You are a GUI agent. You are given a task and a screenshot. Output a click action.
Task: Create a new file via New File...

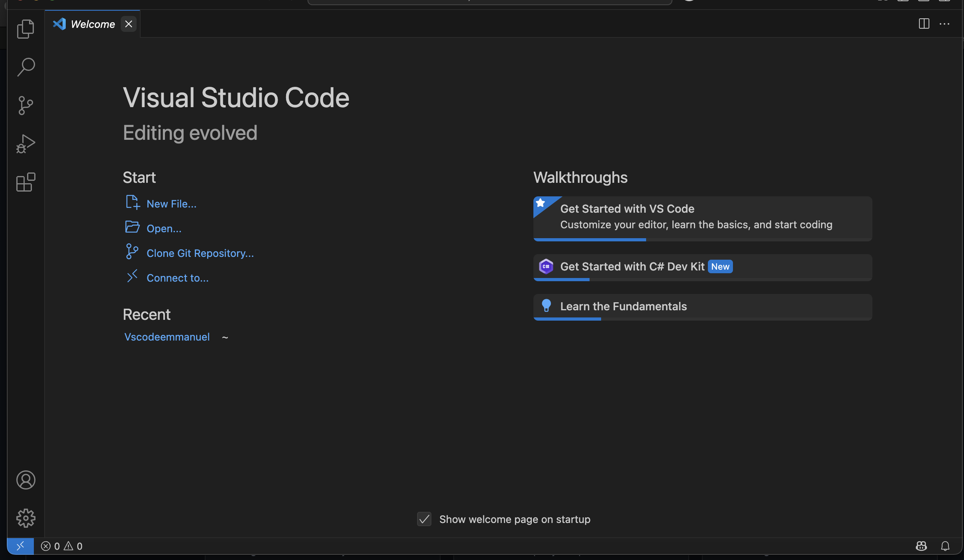161,204
